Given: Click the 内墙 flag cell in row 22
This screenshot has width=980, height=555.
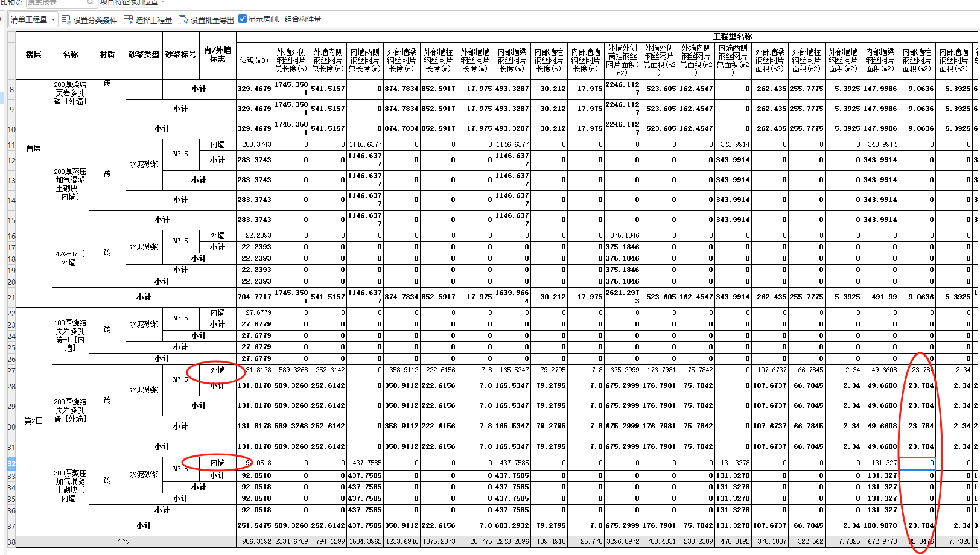Looking at the screenshot, I should coord(218,313).
